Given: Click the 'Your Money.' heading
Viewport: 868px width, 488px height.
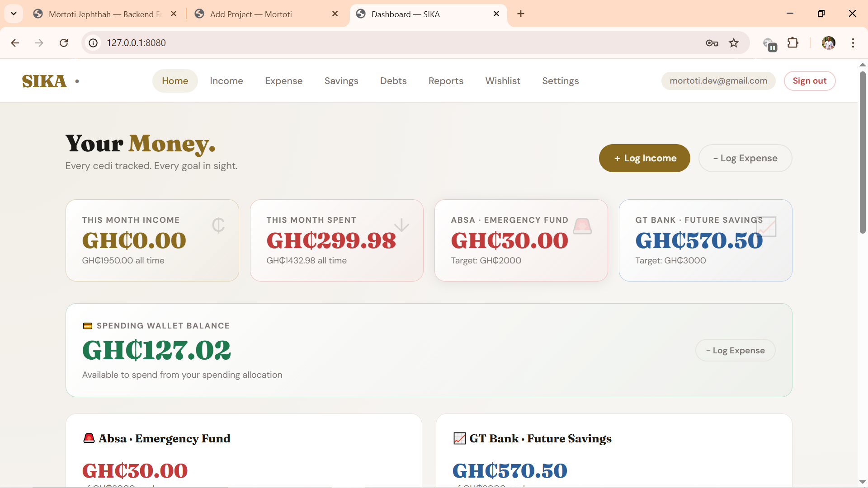Looking at the screenshot, I should (x=140, y=144).
